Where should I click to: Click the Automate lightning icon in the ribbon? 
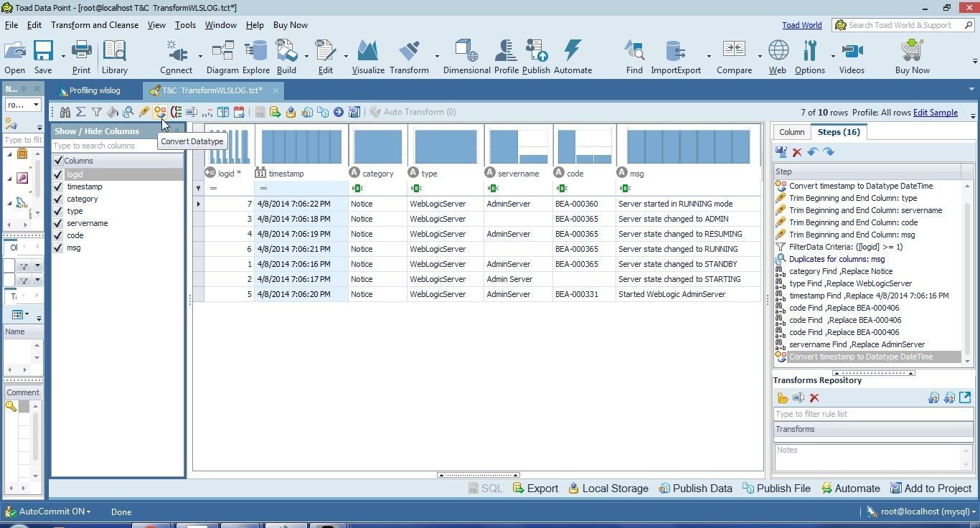tap(573, 57)
